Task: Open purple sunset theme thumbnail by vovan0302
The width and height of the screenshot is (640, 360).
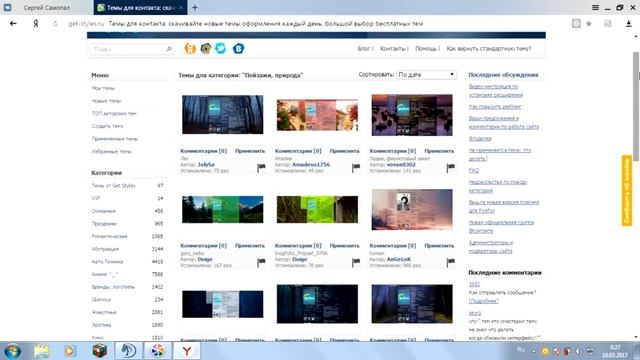Action: coord(412,115)
